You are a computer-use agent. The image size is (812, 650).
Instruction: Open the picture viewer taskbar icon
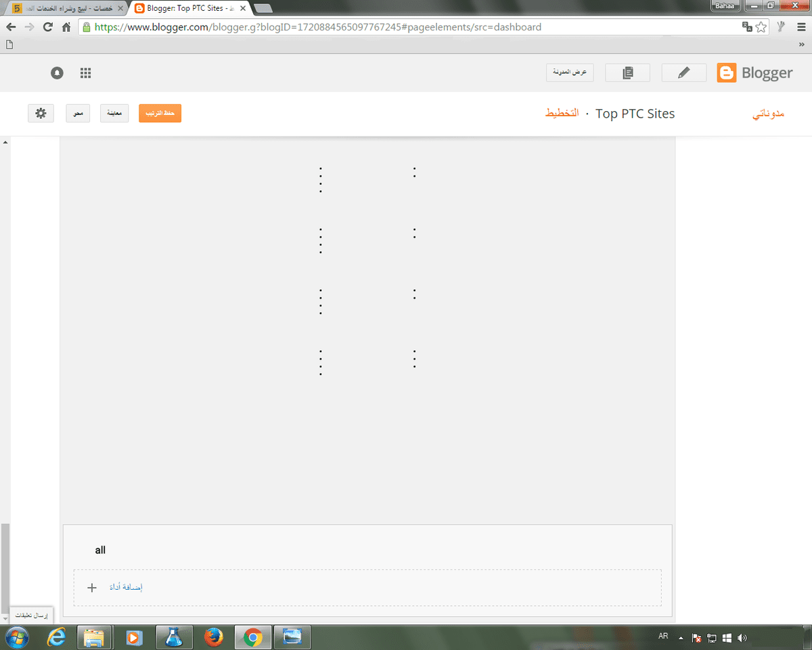[292, 637]
